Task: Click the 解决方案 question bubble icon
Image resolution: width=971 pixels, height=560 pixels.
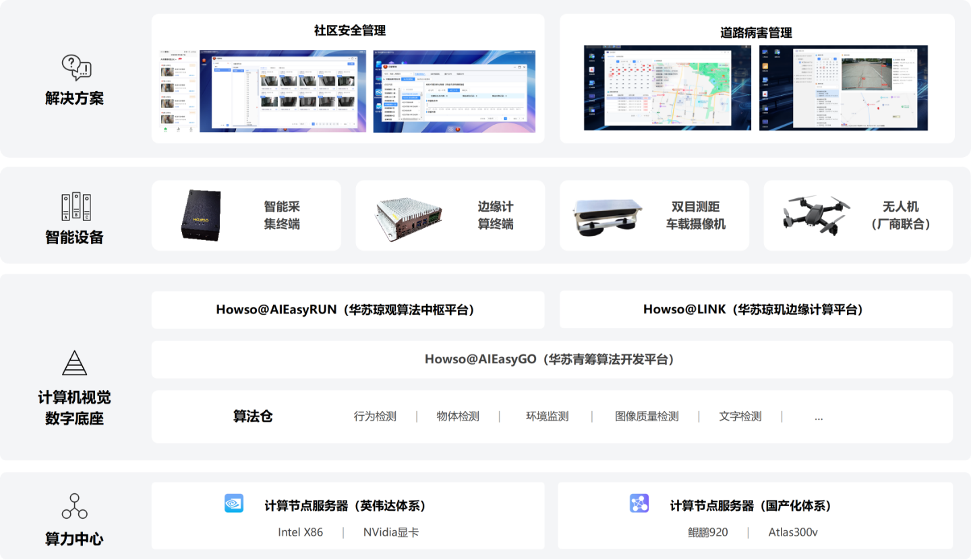Action: [76, 67]
